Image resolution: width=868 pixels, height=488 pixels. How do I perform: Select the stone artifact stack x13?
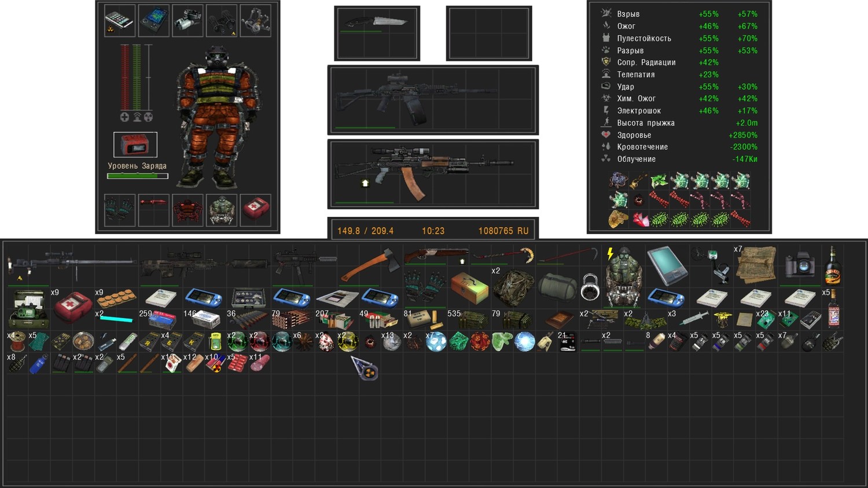tap(392, 342)
